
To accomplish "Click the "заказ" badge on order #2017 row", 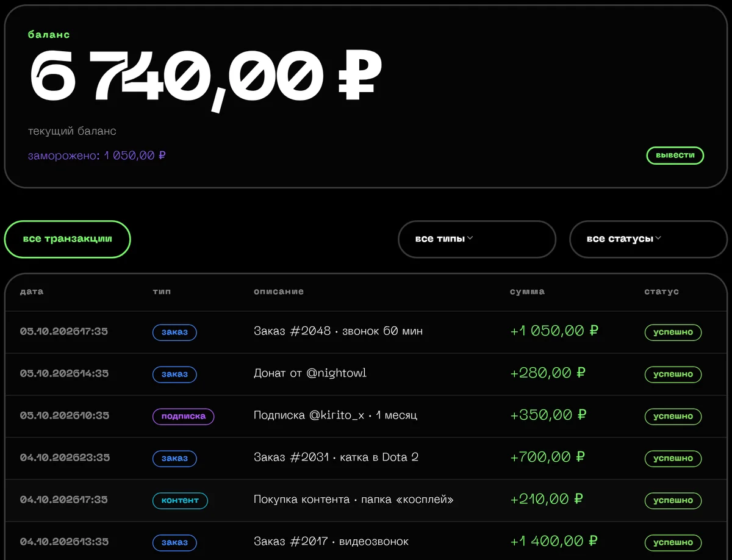I will (x=174, y=543).
